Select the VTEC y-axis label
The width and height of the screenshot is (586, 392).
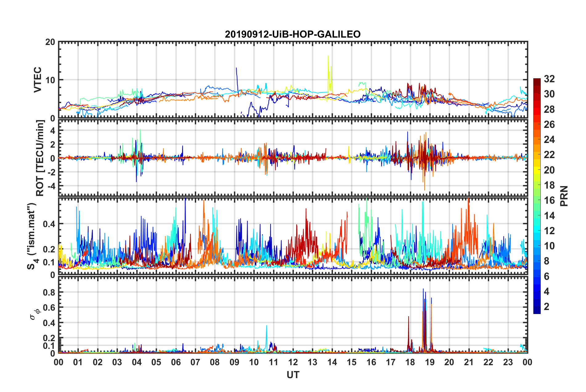click(38, 80)
